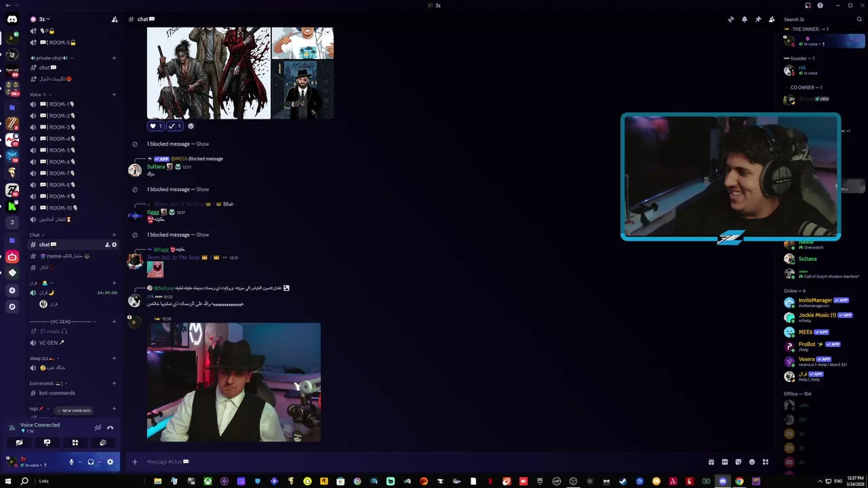Edit chat channel settings gear
Viewport: 868px width, 488px height.
[114, 244]
